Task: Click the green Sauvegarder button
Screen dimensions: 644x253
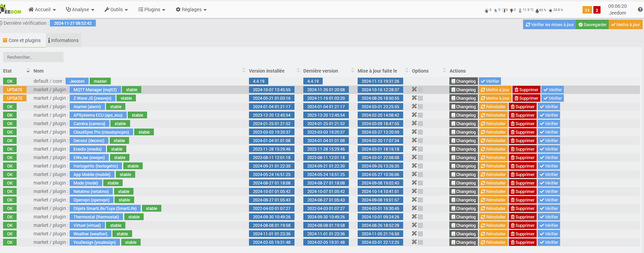Action: pos(592,24)
